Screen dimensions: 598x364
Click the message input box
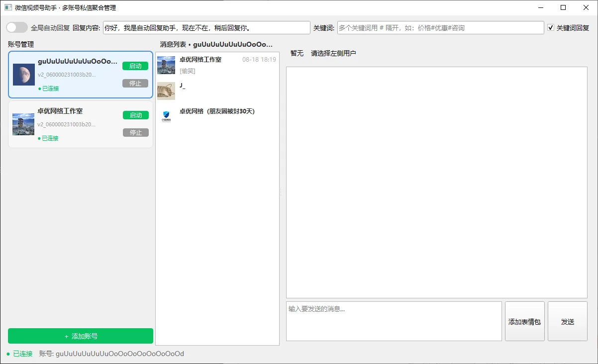click(x=394, y=321)
